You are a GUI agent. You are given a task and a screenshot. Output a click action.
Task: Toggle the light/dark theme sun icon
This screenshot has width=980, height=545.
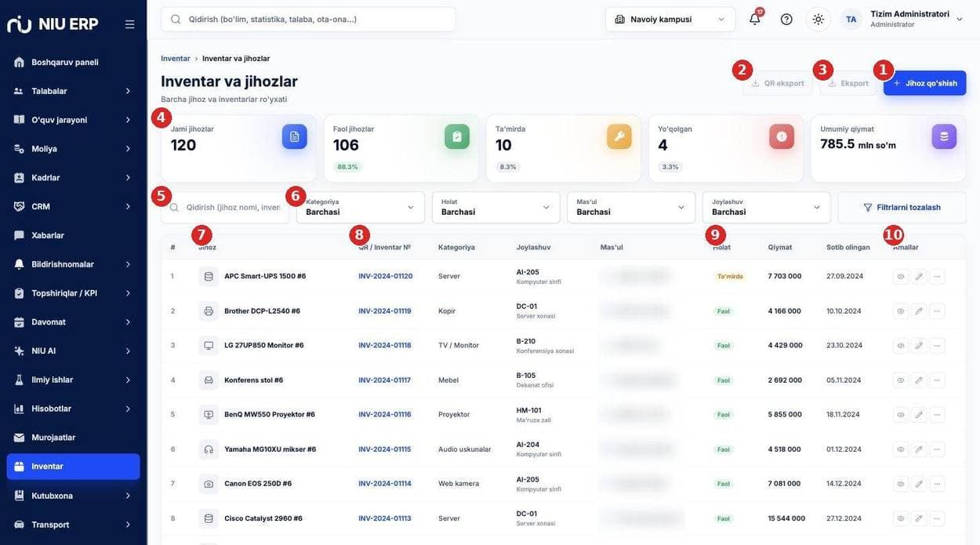[818, 19]
